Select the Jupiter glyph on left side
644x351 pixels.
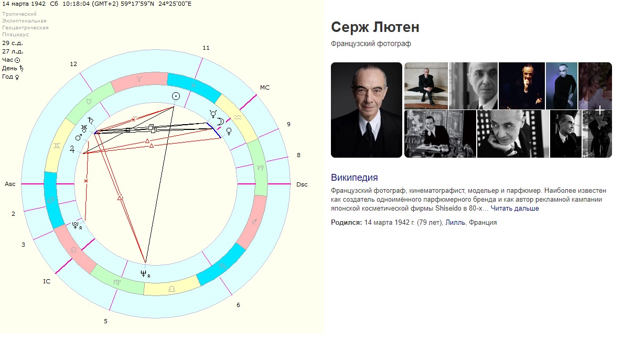(72, 149)
